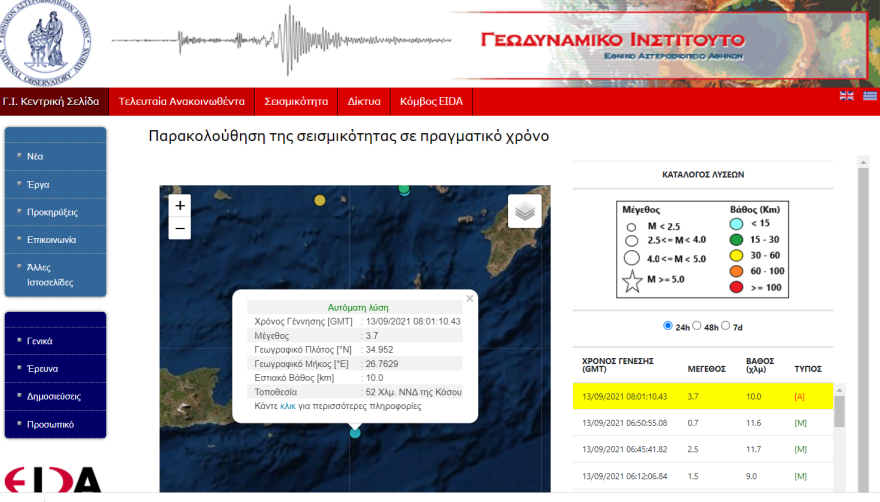Open Κόμβος EIDA menu item
The image size is (880, 502).
pyautogui.click(x=431, y=102)
